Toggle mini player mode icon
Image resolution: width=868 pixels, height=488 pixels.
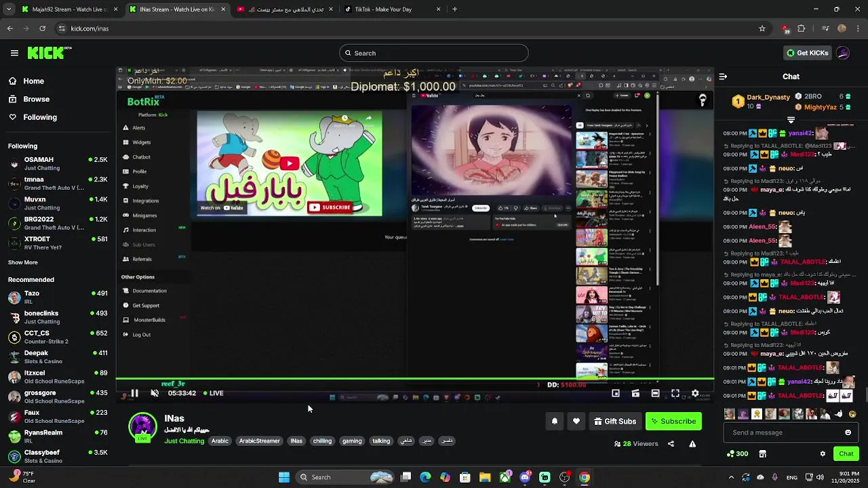616,393
